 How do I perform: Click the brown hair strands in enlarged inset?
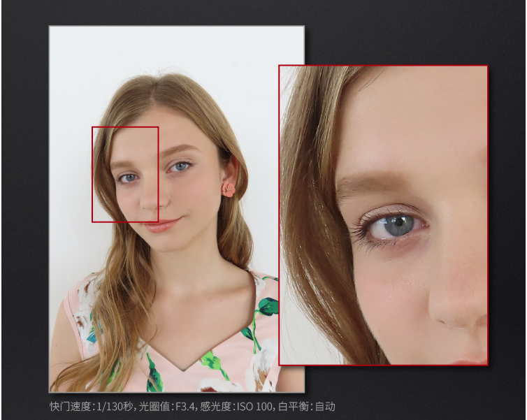pyautogui.click(x=308, y=210)
